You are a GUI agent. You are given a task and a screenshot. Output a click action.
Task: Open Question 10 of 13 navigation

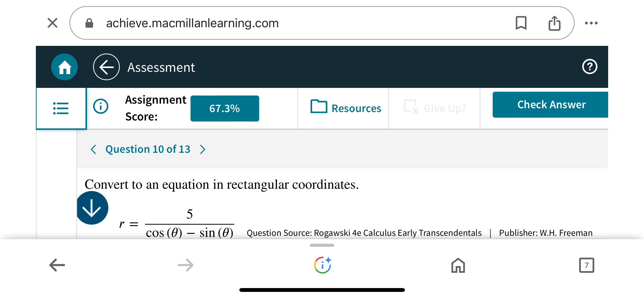tap(148, 149)
